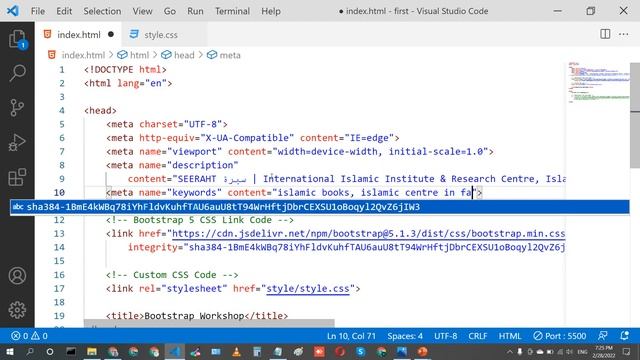Open the Run menu
Screen dimensions: 640x360
click(195, 11)
